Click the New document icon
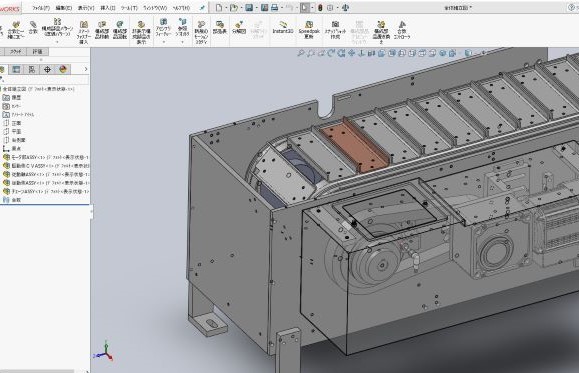Screen dimensions: 579x373 coord(219,8)
